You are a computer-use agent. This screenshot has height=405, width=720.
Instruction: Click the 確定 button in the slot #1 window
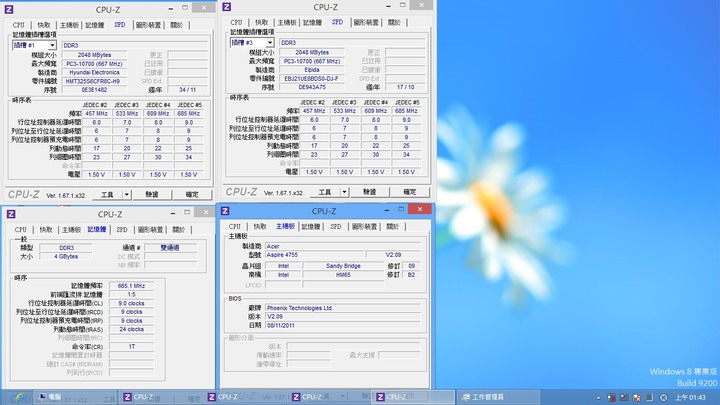(x=192, y=195)
